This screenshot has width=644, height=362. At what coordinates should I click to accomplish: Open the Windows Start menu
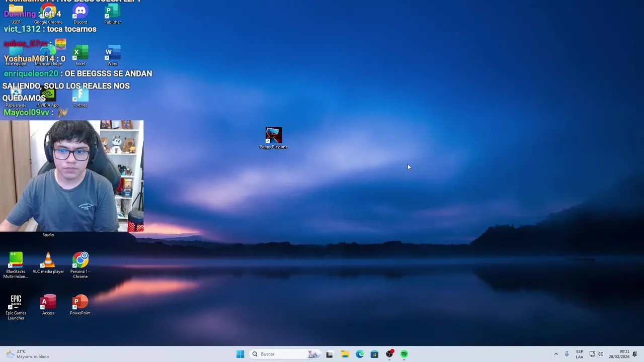[x=240, y=354]
